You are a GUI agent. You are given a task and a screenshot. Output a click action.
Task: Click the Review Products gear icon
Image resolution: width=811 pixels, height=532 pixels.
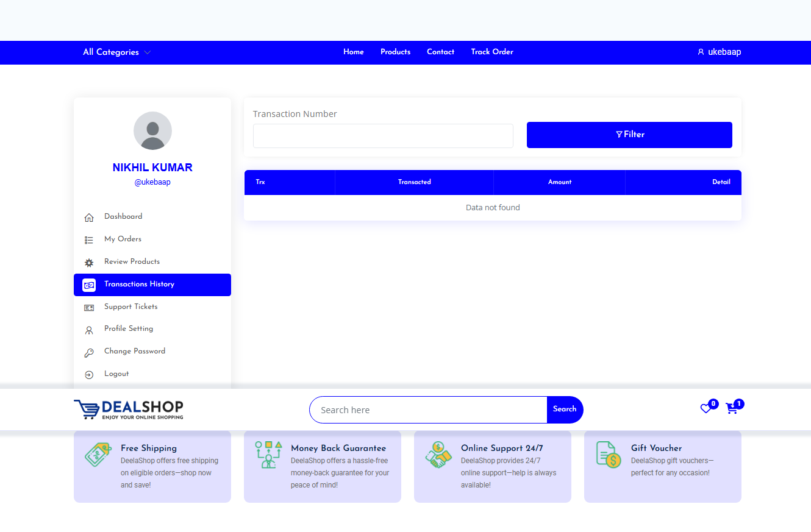pos(89,263)
